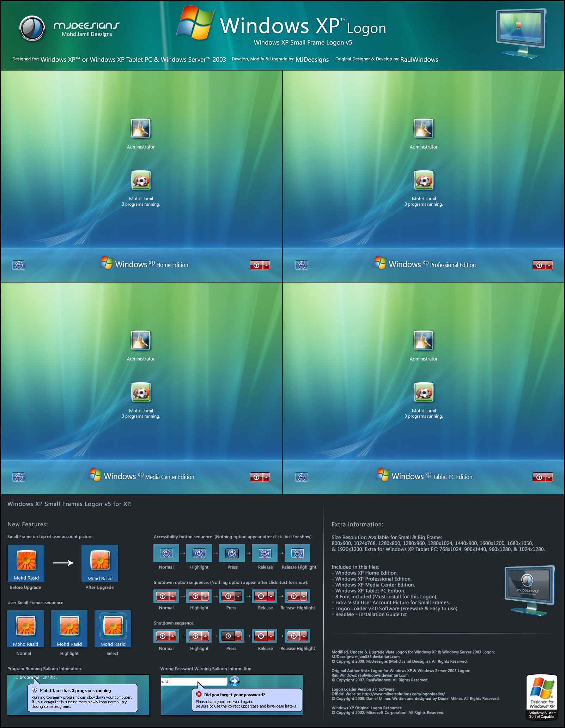Image resolution: width=565 pixels, height=728 pixels.
Task: Select Press state accessibility button in sequence
Action: (232, 553)
